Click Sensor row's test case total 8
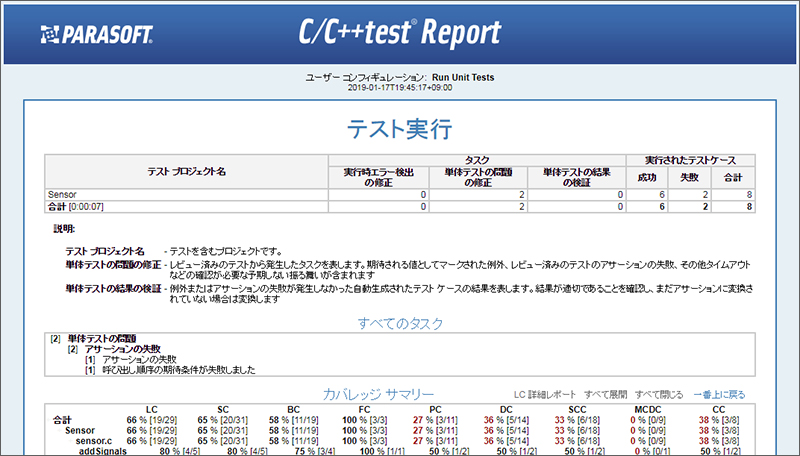800x456 pixels. pos(749,194)
